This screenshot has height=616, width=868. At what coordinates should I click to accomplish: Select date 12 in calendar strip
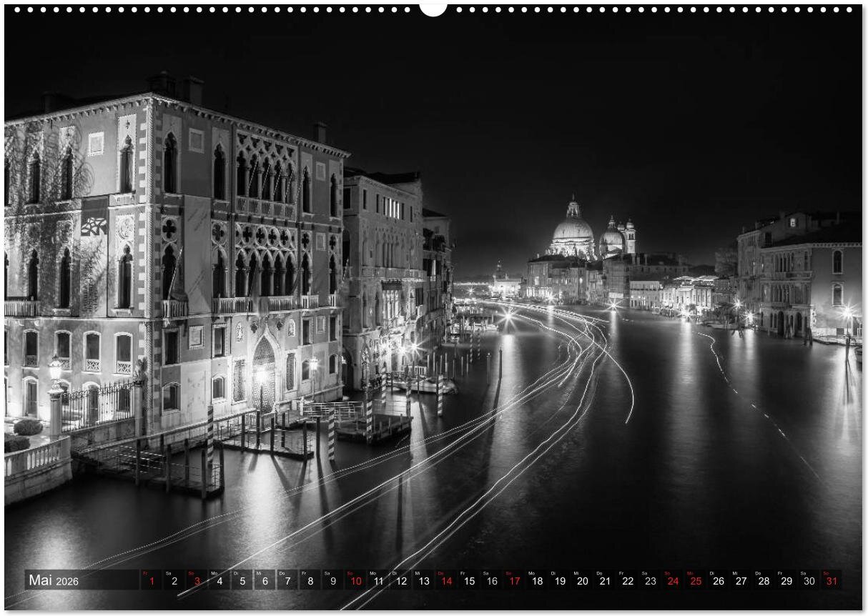click(401, 580)
